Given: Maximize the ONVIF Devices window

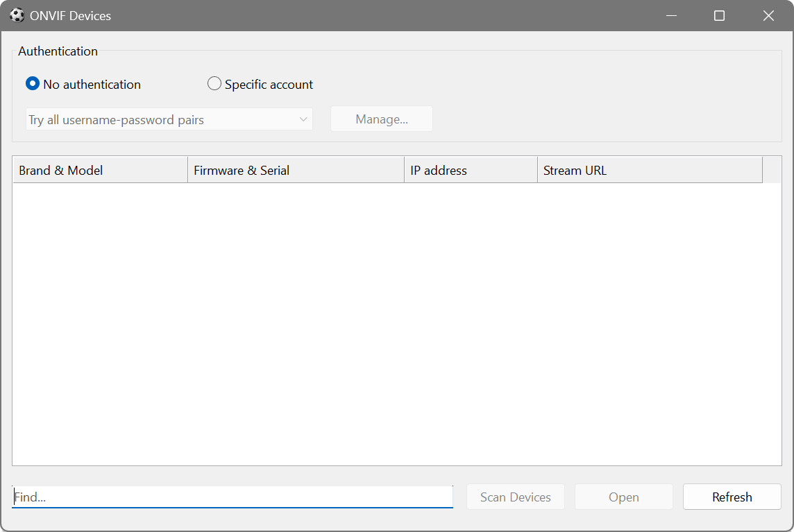Looking at the screenshot, I should click(719, 15).
